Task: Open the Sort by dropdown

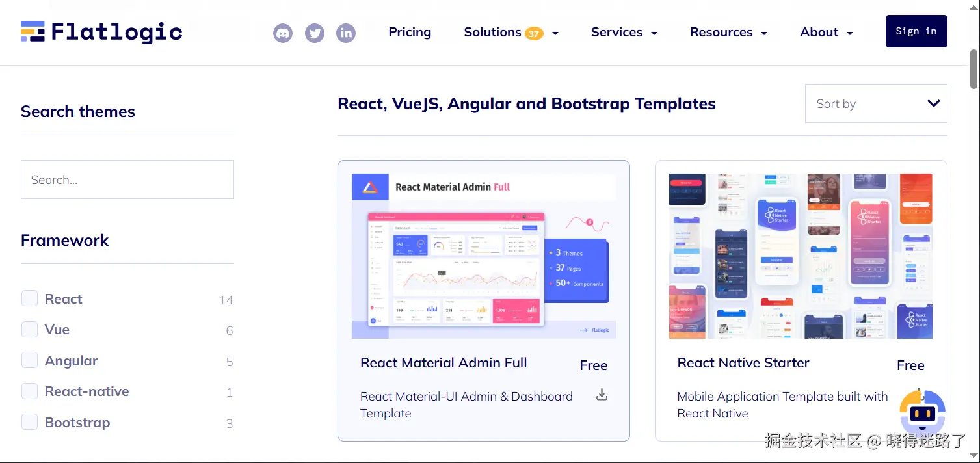Action: pyautogui.click(x=876, y=103)
